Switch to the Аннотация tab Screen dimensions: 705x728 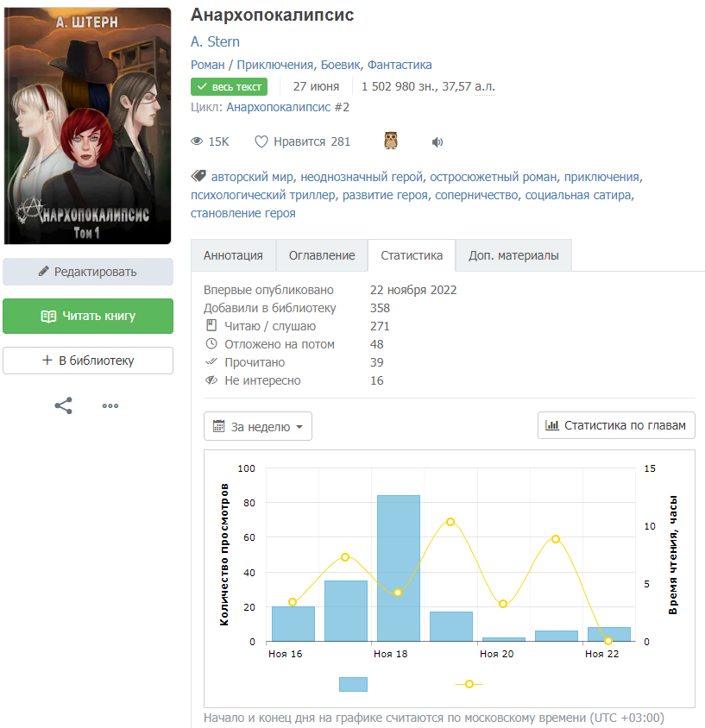(233, 255)
